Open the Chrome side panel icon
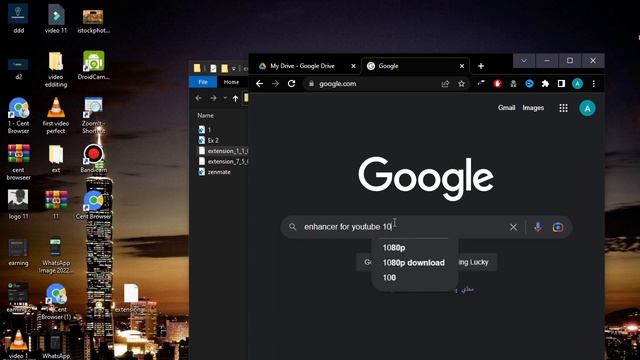 (561, 84)
